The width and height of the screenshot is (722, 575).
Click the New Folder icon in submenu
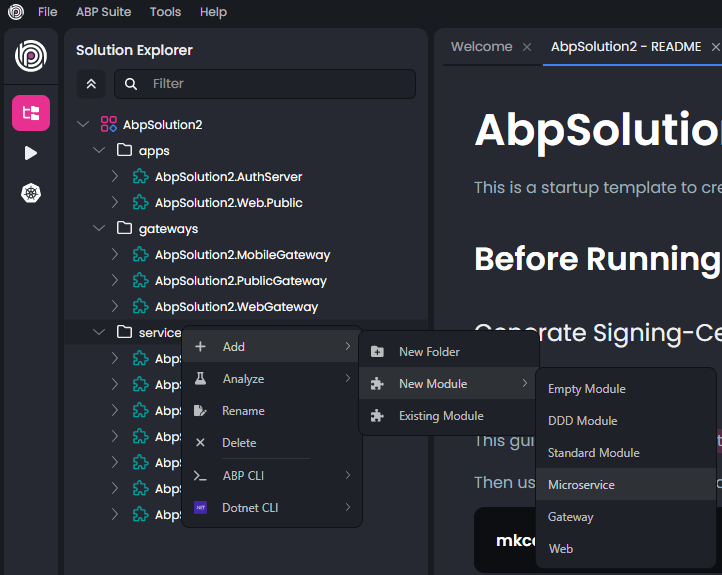pos(377,352)
